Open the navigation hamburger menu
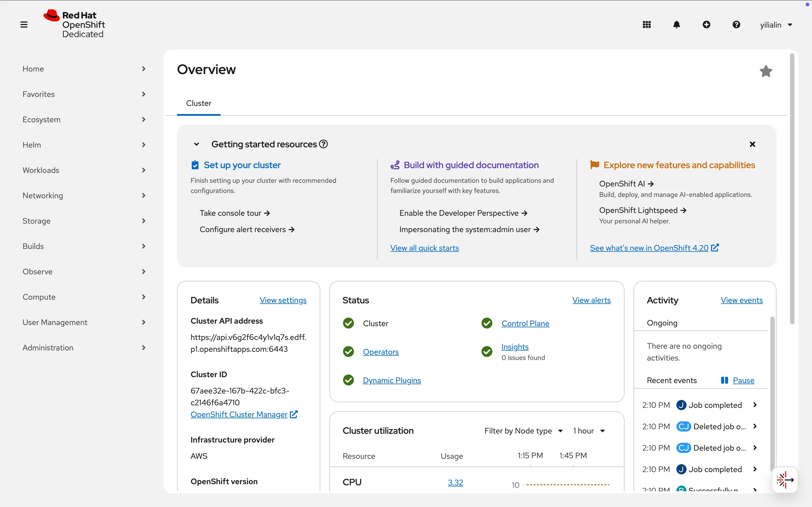This screenshot has height=507, width=812. tap(24, 25)
